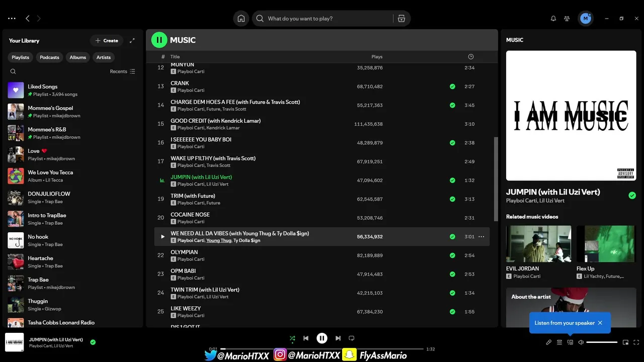
Task: Click the tracklist vertical scrollbar
Action: click(496, 179)
